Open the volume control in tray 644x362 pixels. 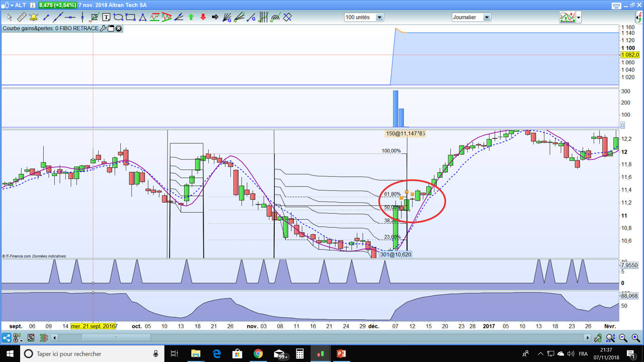571,354
